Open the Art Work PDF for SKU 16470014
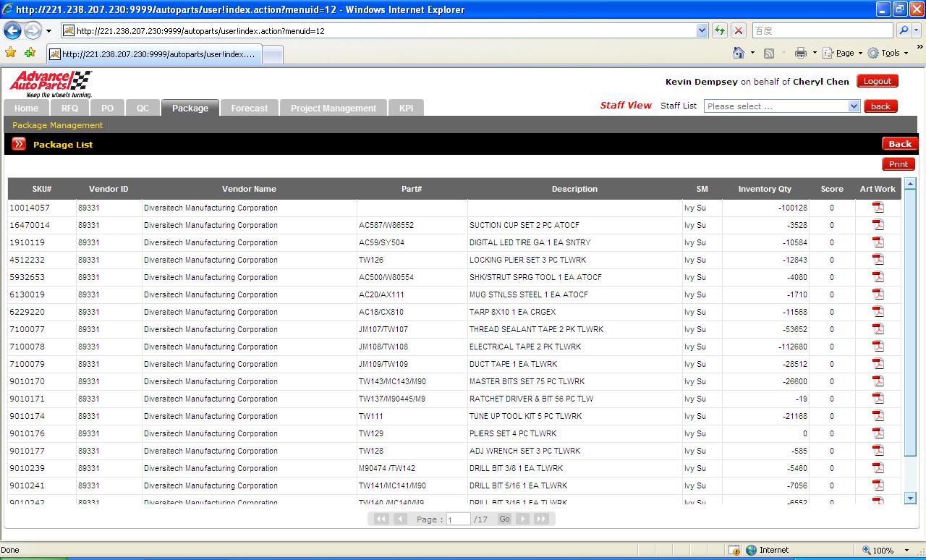The width and height of the screenshot is (926, 560). 878,225
